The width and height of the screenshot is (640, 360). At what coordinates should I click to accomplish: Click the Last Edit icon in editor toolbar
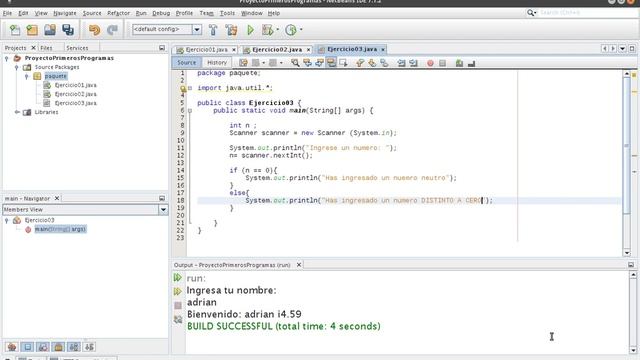tap(243, 63)
